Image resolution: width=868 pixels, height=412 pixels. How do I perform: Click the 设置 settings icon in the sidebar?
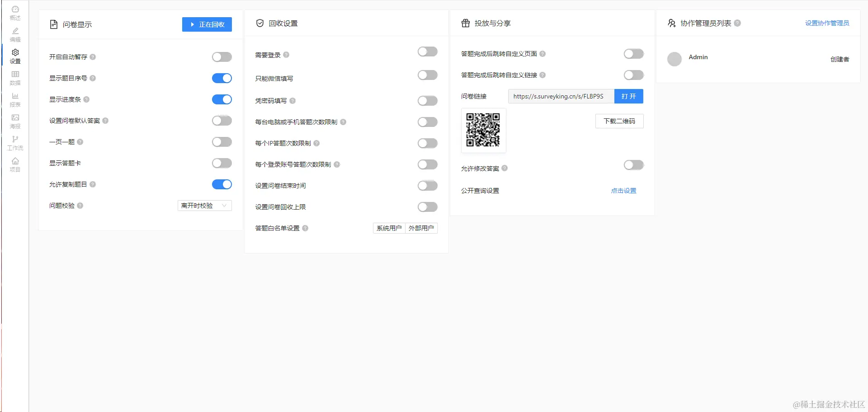click(15, 56)
